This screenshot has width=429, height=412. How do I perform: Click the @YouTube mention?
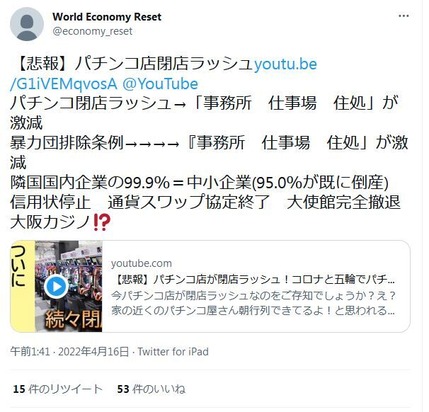pos(160,84)
